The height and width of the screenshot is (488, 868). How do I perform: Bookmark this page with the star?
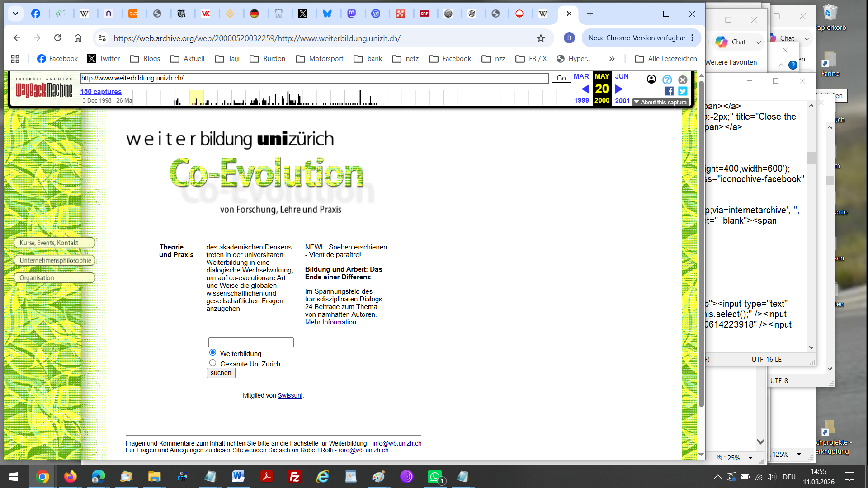pos(541,38)
